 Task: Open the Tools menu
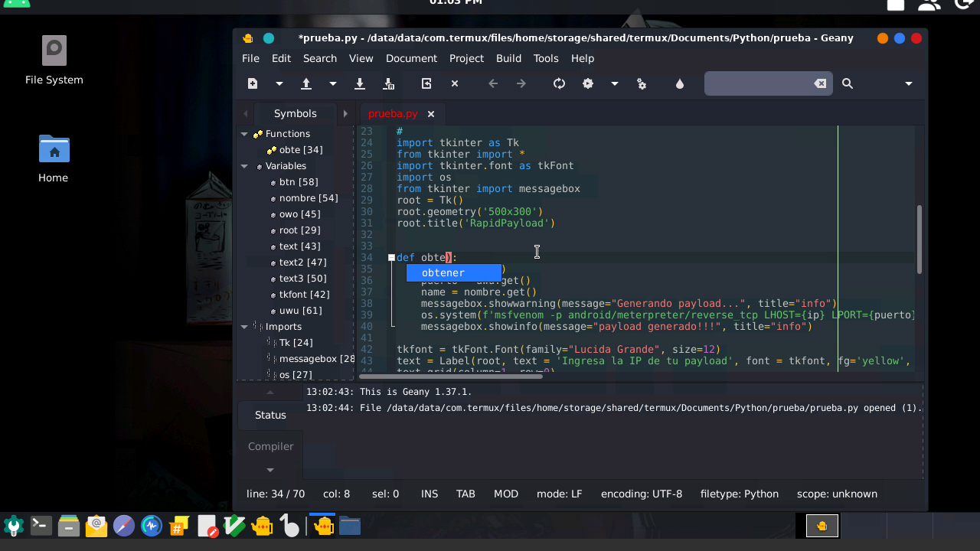click(546, 58)
